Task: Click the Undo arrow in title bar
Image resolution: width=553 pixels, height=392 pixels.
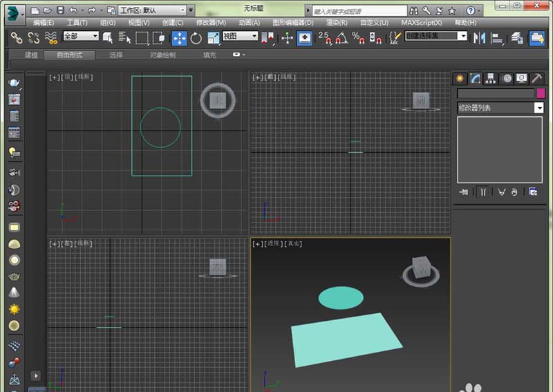Action: 73,10
